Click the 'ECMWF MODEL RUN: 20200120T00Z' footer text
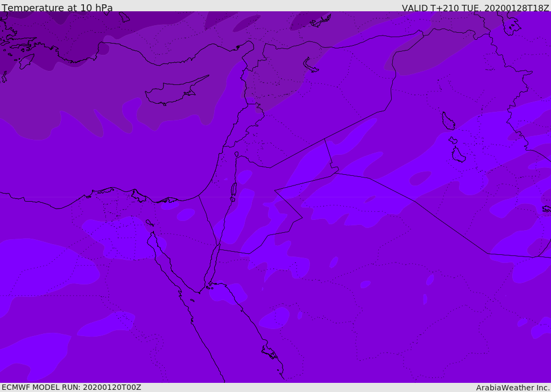This screenshot has height=392, width=551. tap(72, 387)
